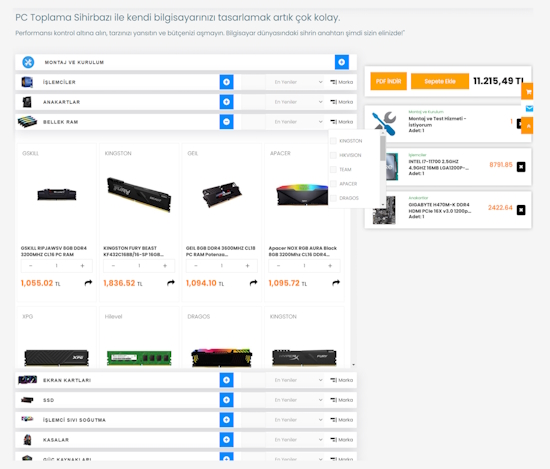The image size is (550, 469).
Task: Remove the Gigabyte H470M-K motherboard
Action: pos(521,210)
